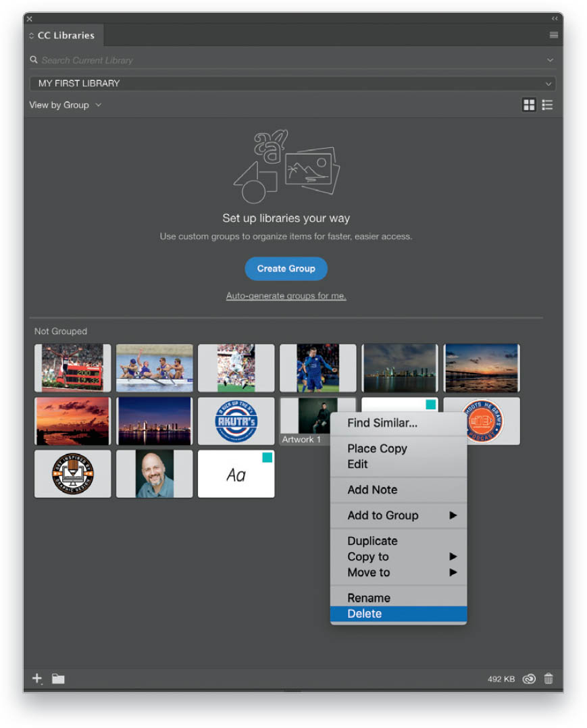This screenshot has width=587, height=728.
Task: Click the trash delete icon
Action: pyautogui.click(x=548, y=678)
